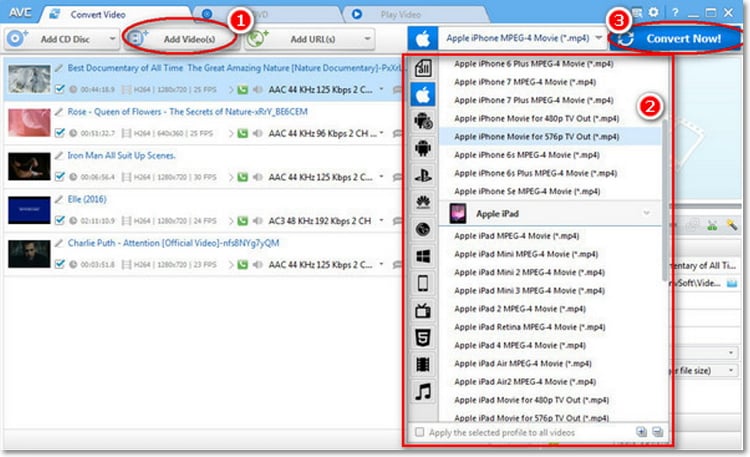
Task: Open the PlayStation devices category icon
Action: (x=423, y=176)
